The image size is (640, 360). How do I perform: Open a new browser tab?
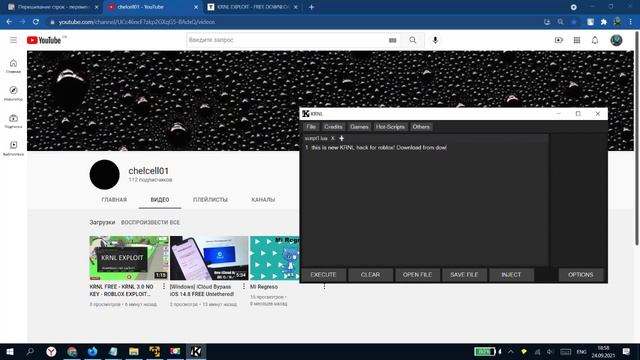tap(311, 7)
